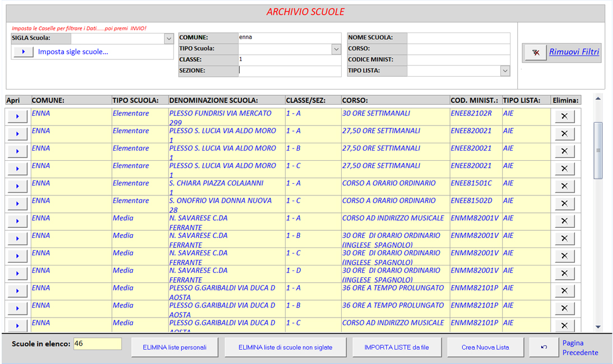Click ELIMINA liste di scuole non siglate
The height and width of the screenshot is (364, 613).
pos(285,347)
